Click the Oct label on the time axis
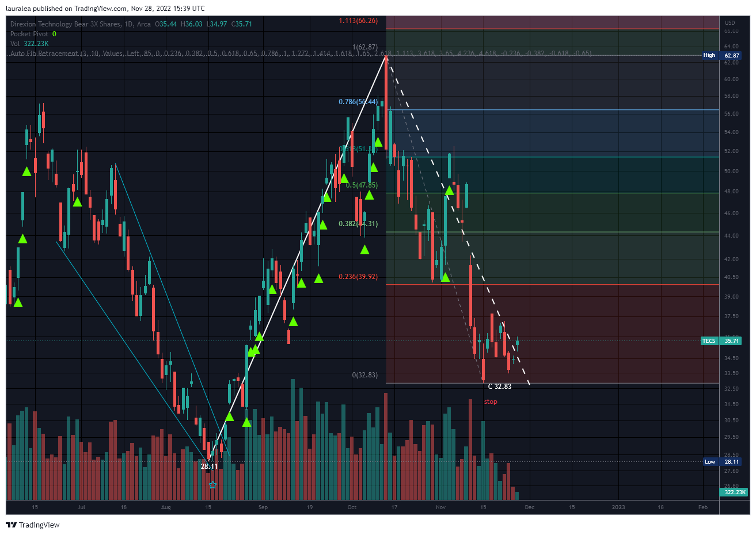Screen dimensions: 756x535 352,507
